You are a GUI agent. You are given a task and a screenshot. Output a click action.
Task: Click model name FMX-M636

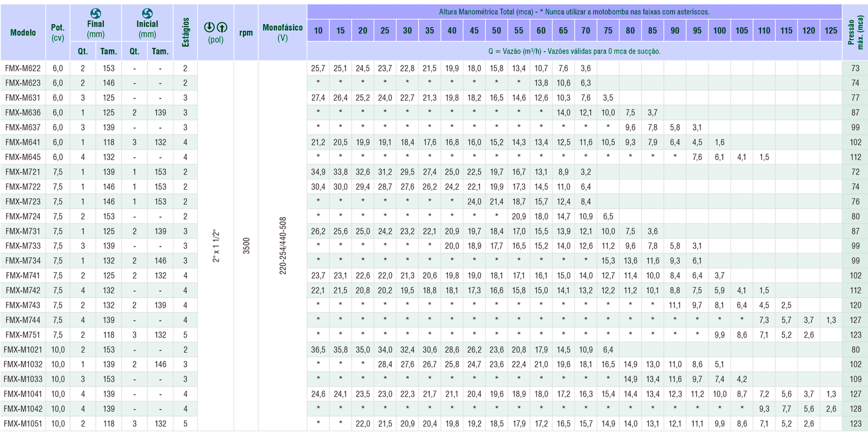pos(23,113)
